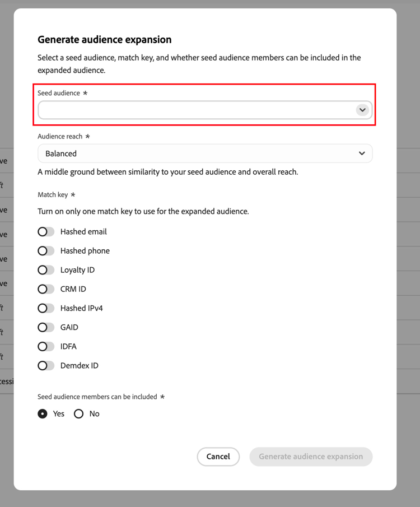The image size is (420, 507).
Task: Turn on the Hashed email match key
Action: (46, 231)
